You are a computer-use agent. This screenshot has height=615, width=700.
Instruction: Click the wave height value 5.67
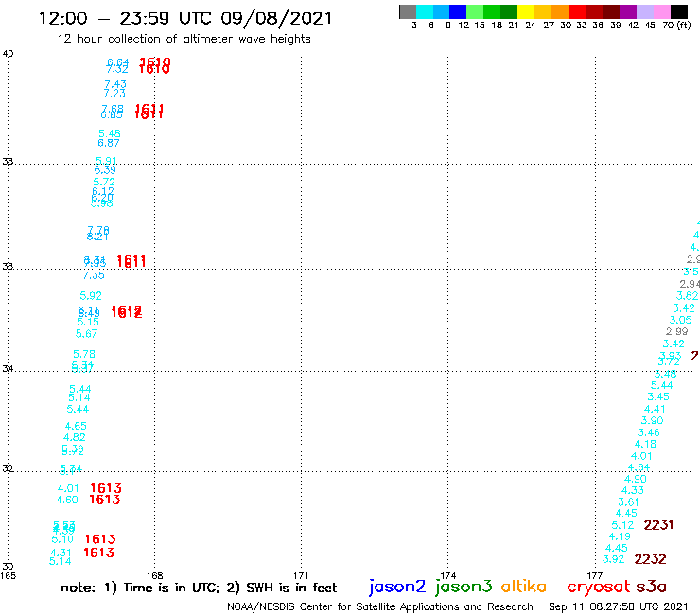point(86,334)
